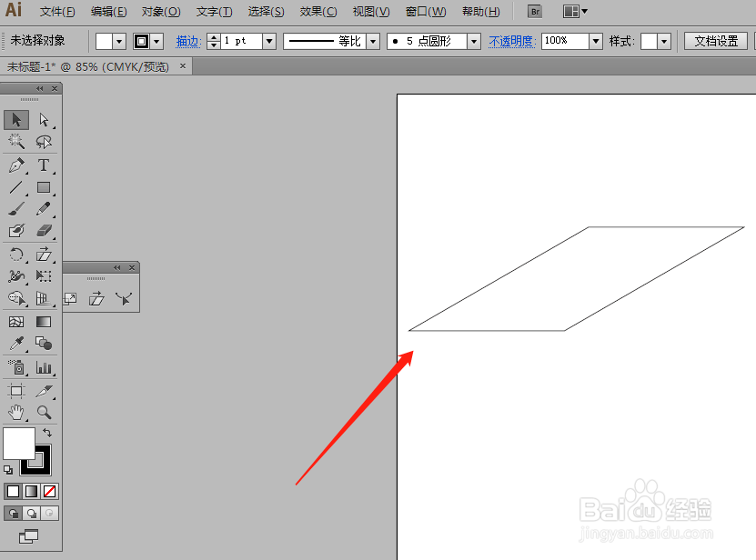This screenshot has width=756, height=560.
Task: Enable Draw Inside mode
Action: click(50, 514)
